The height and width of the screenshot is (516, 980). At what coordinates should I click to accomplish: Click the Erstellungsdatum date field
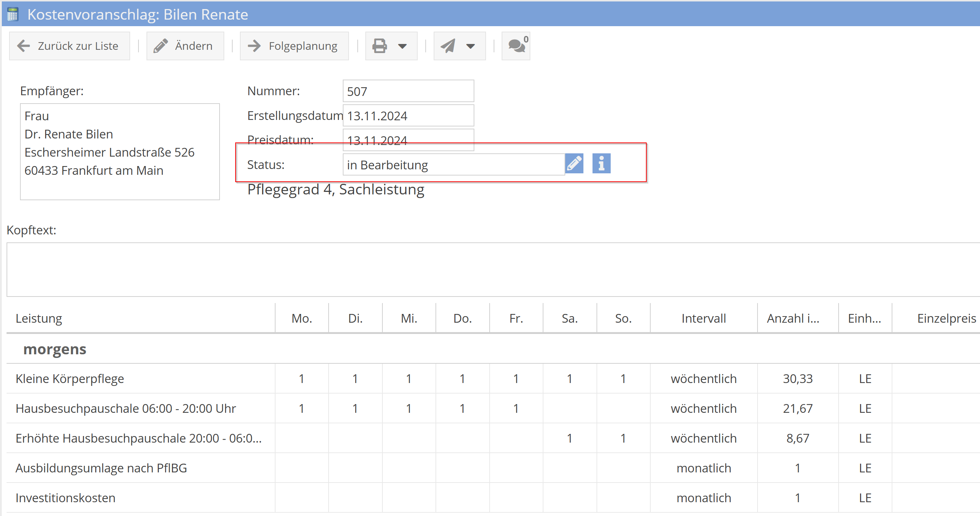(408, 116)
